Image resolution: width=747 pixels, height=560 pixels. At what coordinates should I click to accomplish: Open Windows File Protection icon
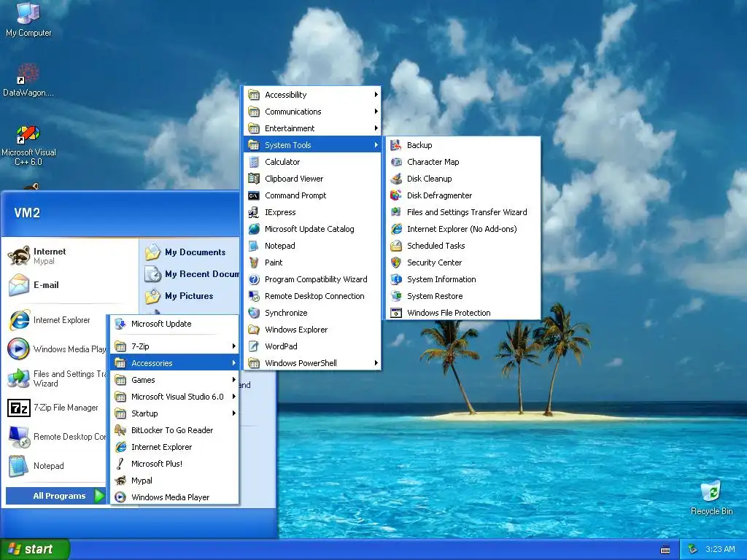point(396,313)
